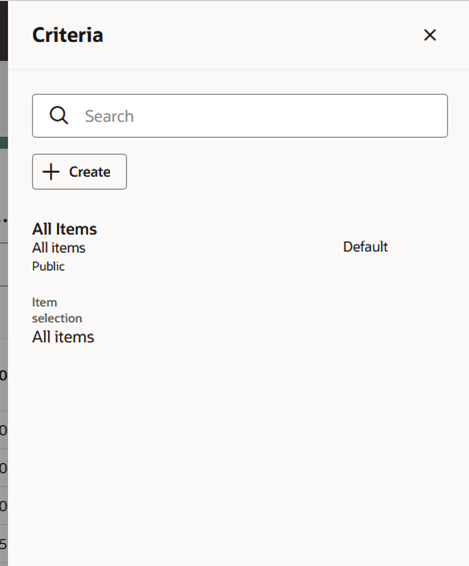Click the partially hidden ellipsis on the left edge
469x566 pixels.
point(4,220)
